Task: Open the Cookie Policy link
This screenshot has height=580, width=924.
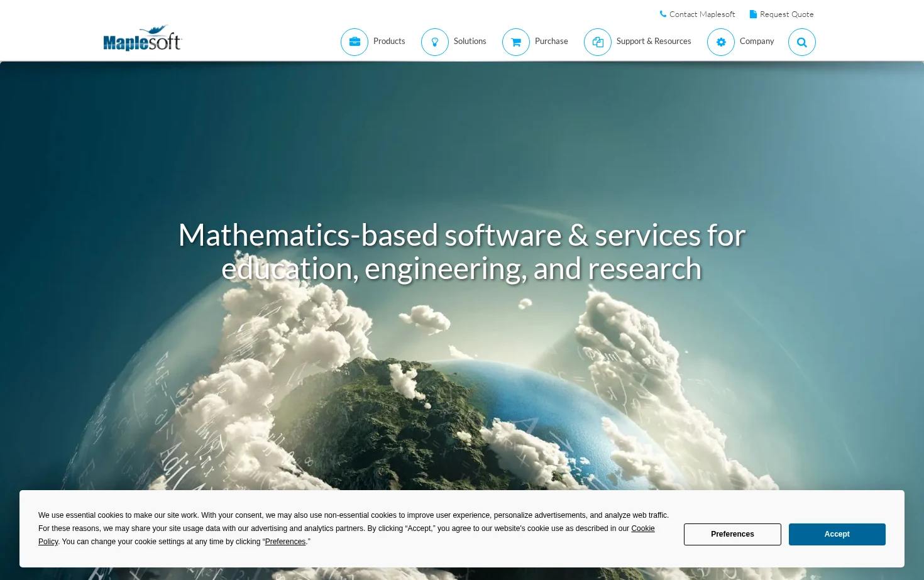Action: coord(643,528)
